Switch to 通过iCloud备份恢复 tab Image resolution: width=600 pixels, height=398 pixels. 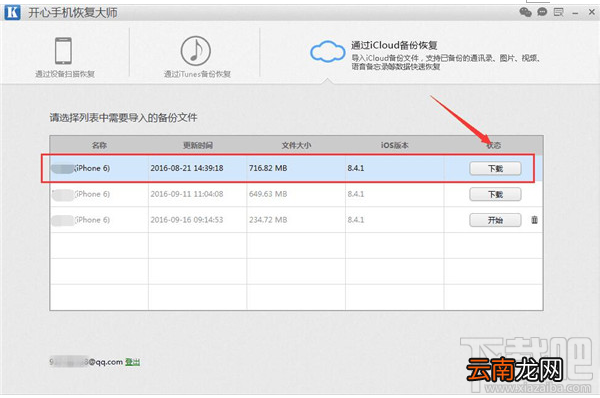pyautogui.click(x=425, y=54)
